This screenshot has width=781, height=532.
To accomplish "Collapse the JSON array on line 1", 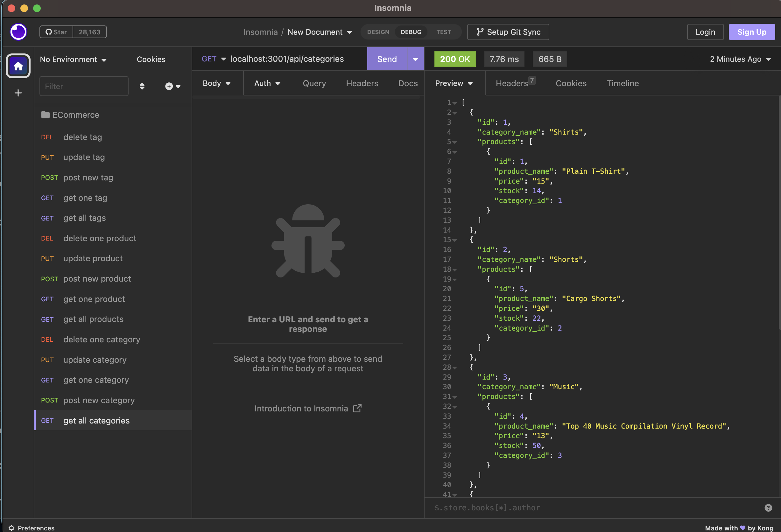I will (455, 102).
